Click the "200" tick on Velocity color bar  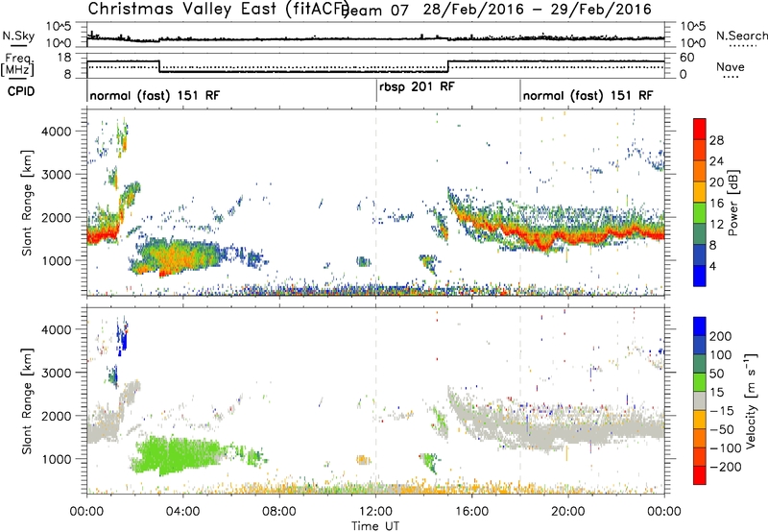(x=721, y=336)
